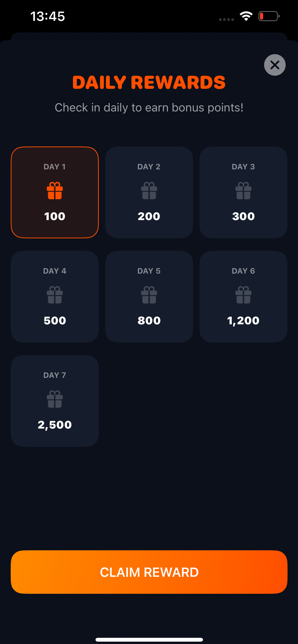Tap the Day 7 gift icon
298x644 pixels.
tap(55, 399)
